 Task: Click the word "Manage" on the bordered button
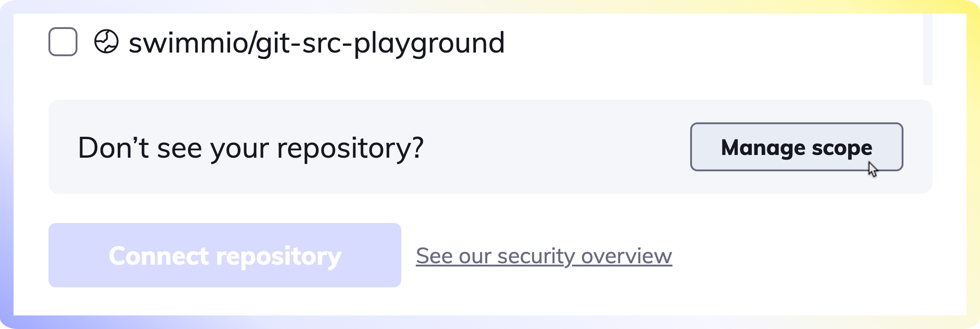click(x=763, y=148)
